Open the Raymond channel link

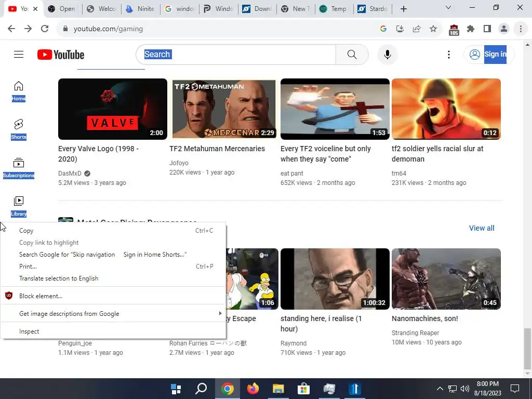coord(294,343)
